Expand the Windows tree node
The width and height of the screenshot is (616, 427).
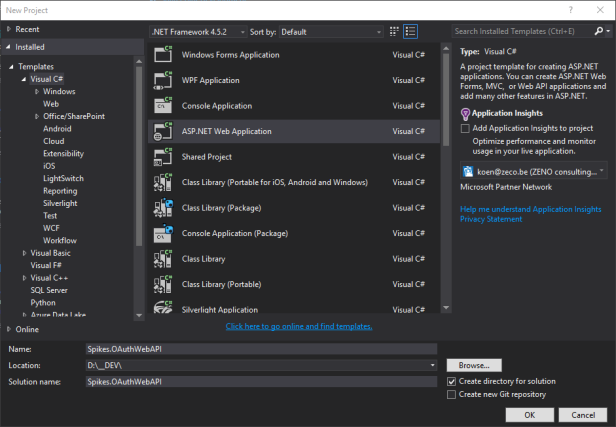point(37,92)
